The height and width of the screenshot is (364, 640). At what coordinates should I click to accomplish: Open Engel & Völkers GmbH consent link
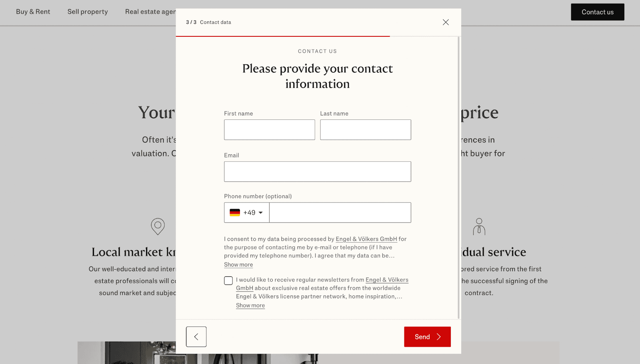click(366, 239)
